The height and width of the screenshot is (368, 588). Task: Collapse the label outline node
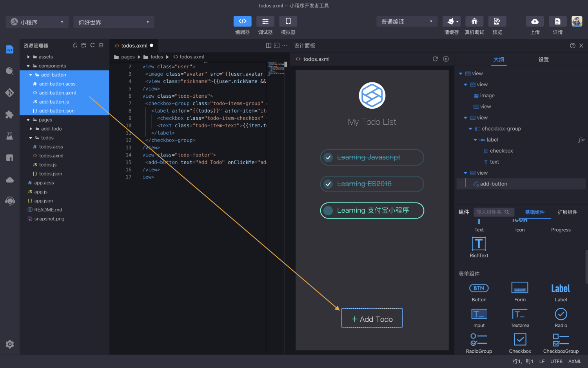pyautogui.click(x=475, y=140)
